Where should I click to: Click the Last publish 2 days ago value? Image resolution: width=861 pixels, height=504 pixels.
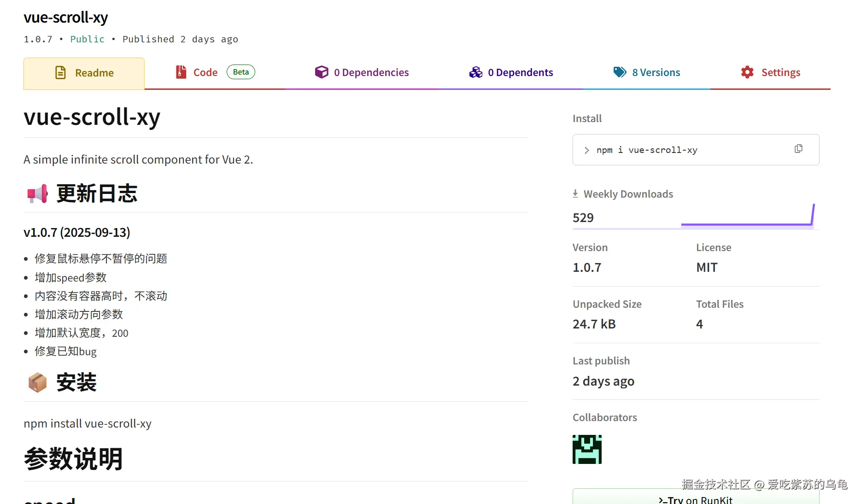[603, 381]
